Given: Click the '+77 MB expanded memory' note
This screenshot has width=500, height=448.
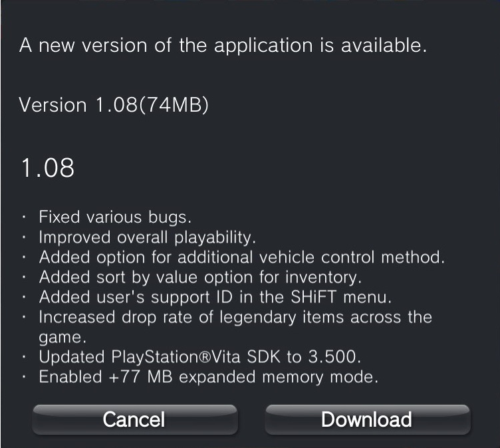Looking at the screenshot, I should click(209, 377).
